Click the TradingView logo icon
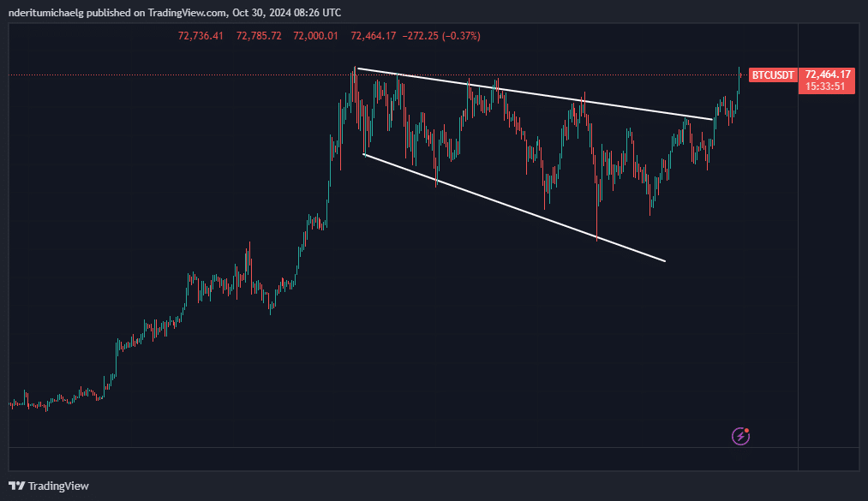Viewport: 868px width, 501px height. point(16,486)
